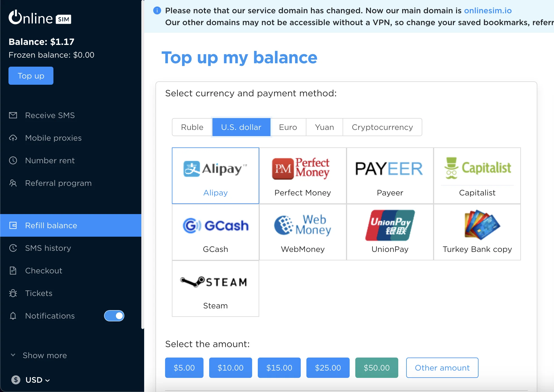The height and width of the screenshot is (392, 554).
Task: Open Refill balance in the sidebar
Action: pyautogui.click(x=71, y=225)
